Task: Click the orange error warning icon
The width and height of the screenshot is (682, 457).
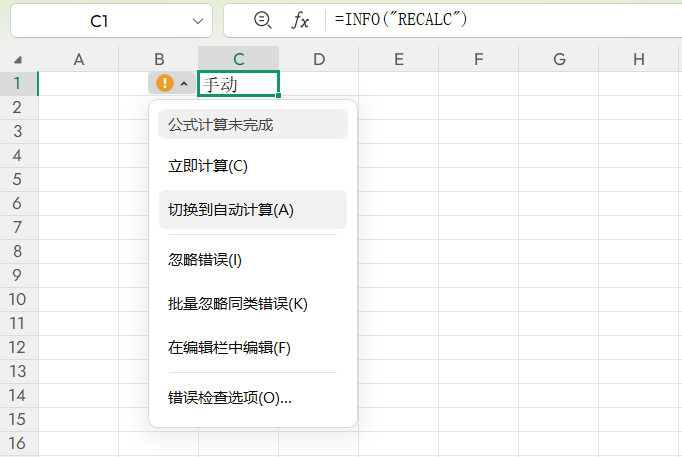Action: [165, 83]
